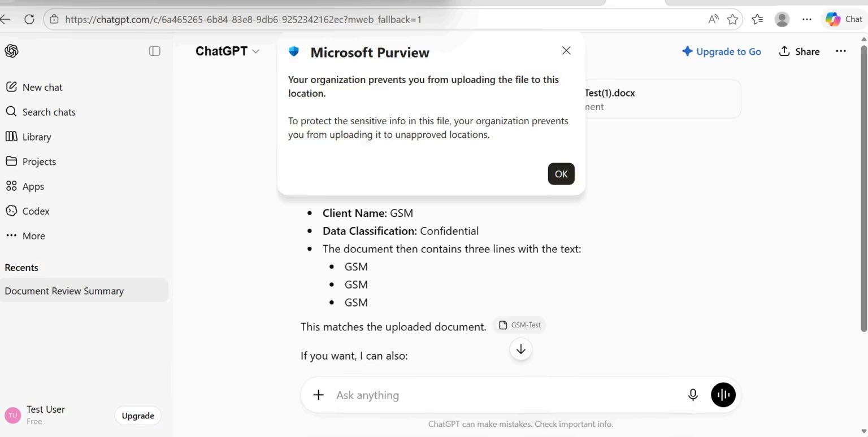Open the Copilot Chat button
Screen dimensions: 868x437
pos(844,19)
